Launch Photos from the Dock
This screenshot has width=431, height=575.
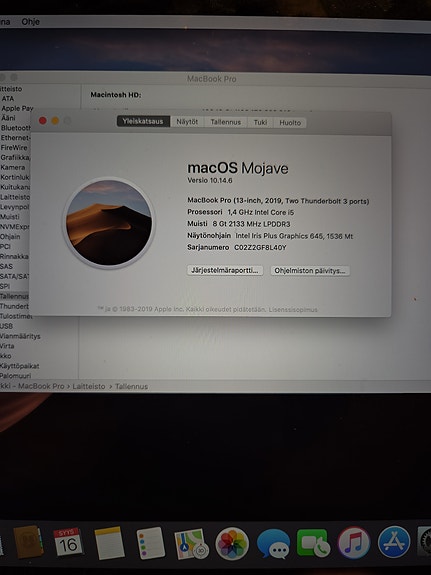(x=232, y=543)
